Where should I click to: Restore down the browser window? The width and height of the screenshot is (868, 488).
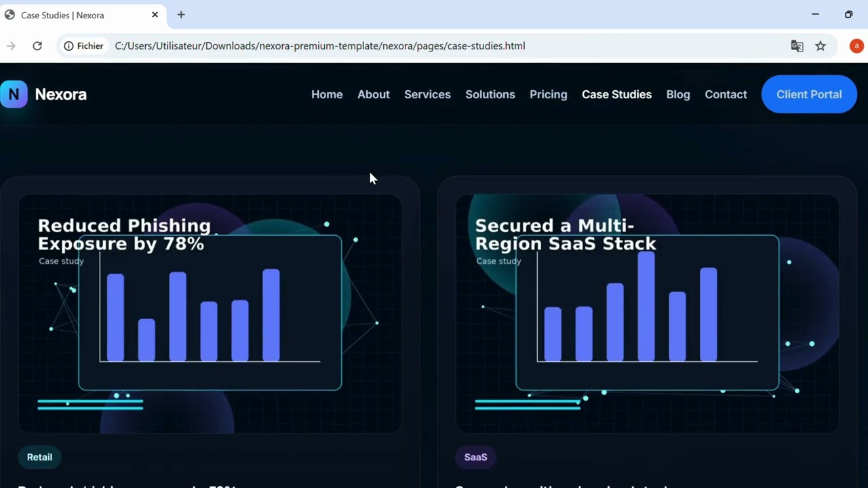click(848, 14)
